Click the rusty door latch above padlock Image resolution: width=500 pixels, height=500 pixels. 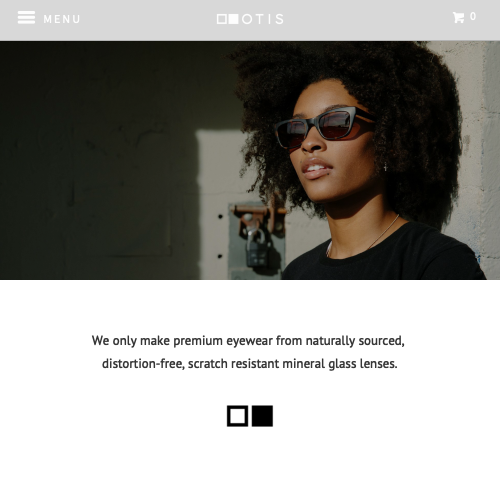pos(257,216)
